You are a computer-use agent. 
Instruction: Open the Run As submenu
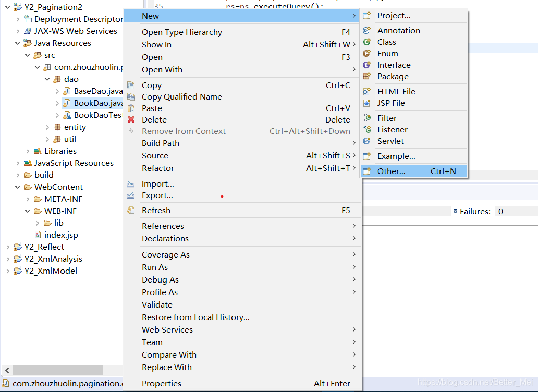pyautogui.click(x=241, y=267)
